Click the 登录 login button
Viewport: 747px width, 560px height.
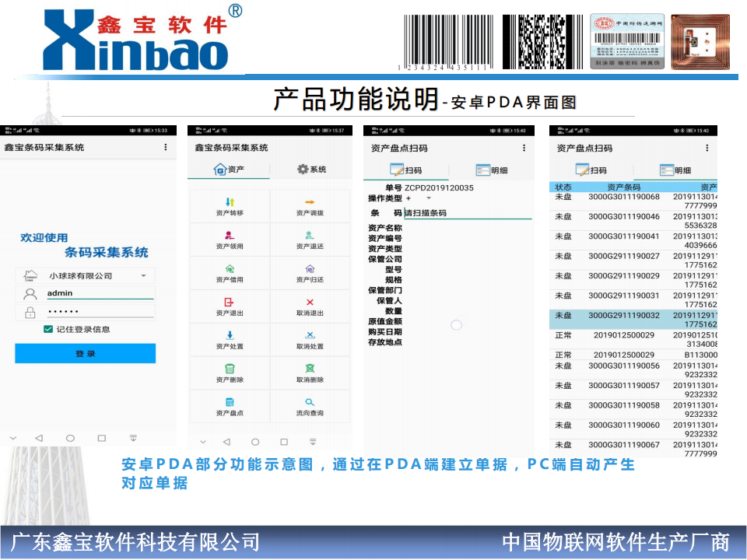(x=86, y=353)
